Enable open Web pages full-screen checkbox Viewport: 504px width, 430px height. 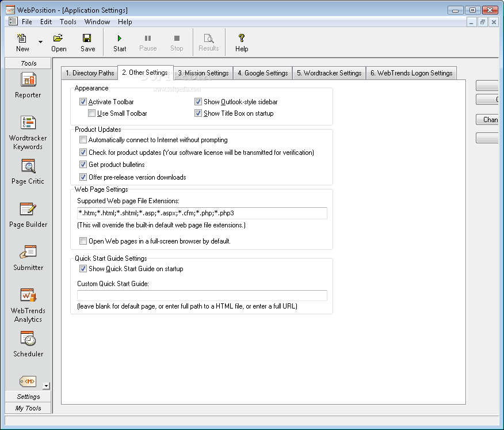point(83,241)
